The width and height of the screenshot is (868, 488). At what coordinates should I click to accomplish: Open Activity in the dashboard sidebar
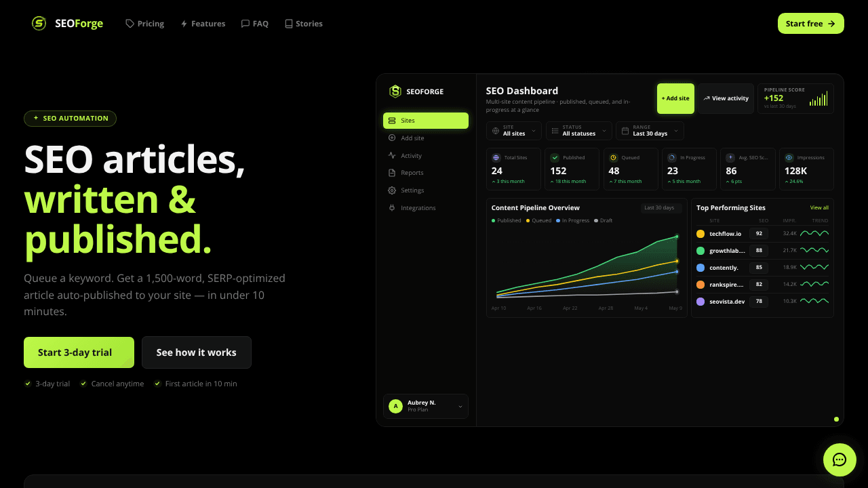pyautogui.click(x=426, y=156)
